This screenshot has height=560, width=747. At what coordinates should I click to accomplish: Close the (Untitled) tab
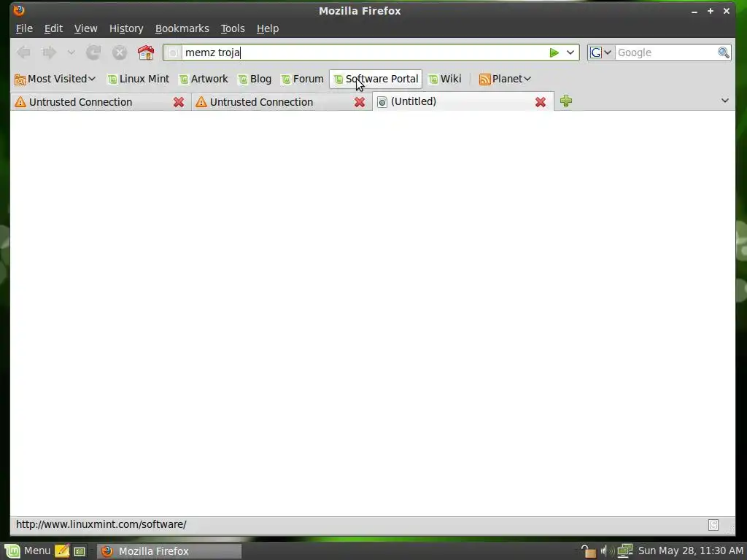tap(541, 102)
